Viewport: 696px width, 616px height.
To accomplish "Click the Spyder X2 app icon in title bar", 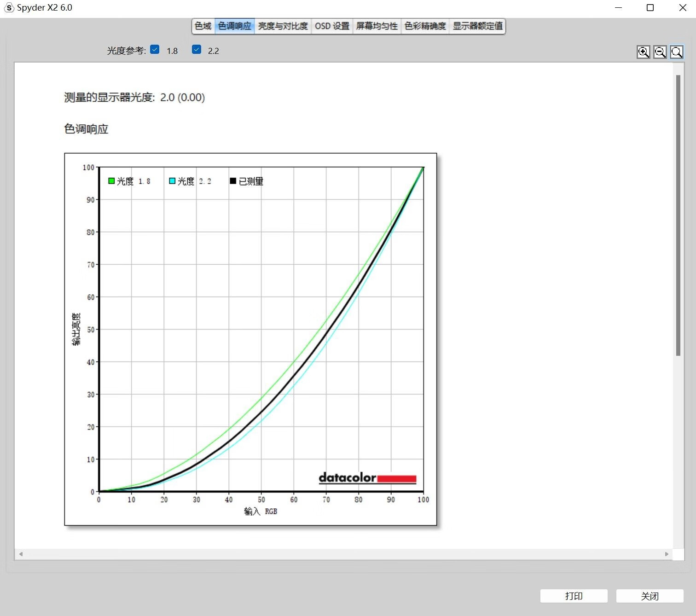I will [x=9, y=8].
